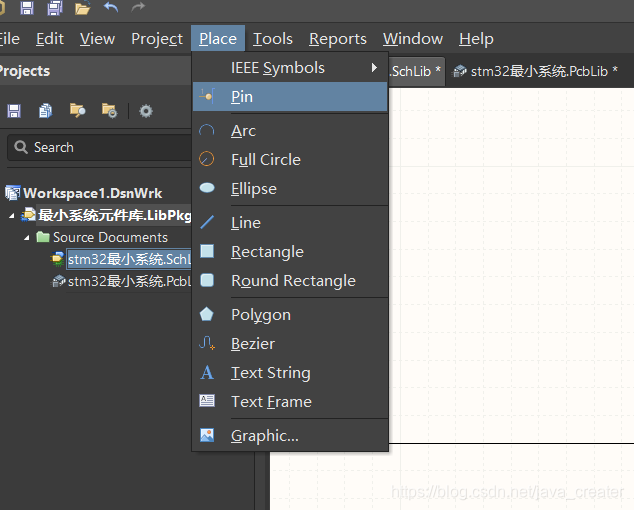The height and width of the screenshot is (510, 634).
Task: Collapse the 最小系统元件库.LibPkg project node
Action: pos(12,216)
